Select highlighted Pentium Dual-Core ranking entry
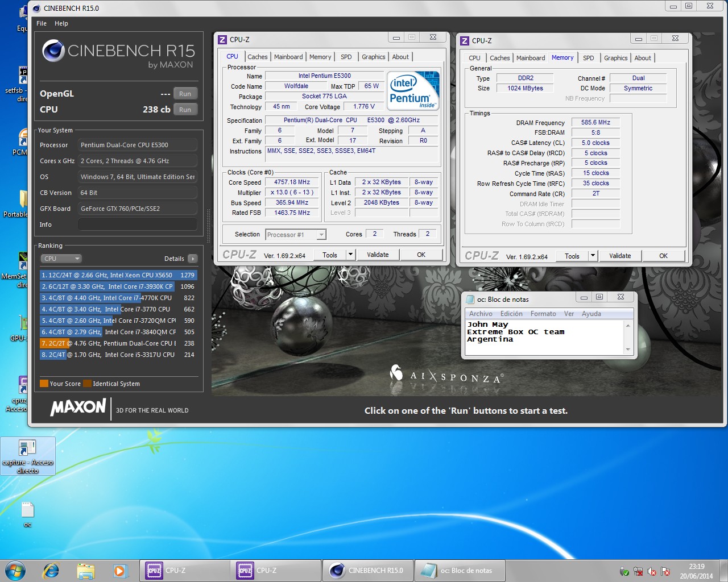The image size is (728, 582). (x=118, y=343)
